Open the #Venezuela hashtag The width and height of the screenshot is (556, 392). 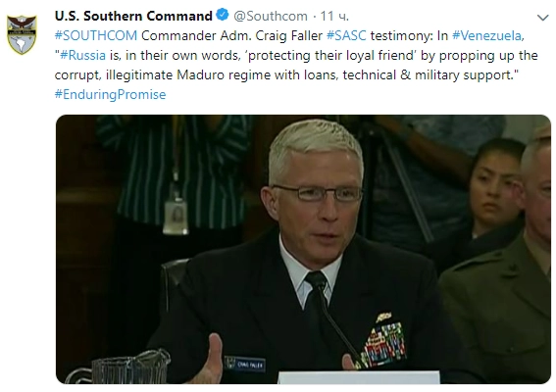pos(488,35)
